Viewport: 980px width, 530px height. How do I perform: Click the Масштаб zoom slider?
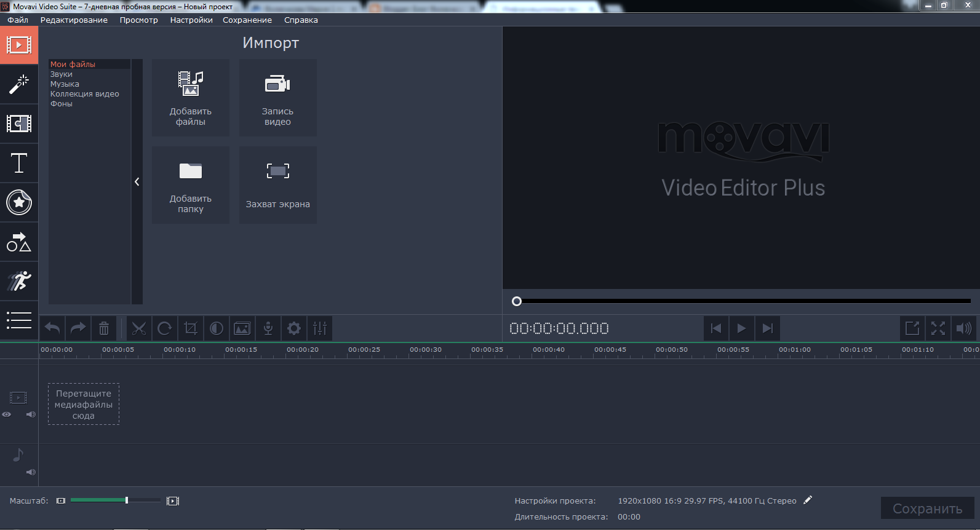point(115,500)
